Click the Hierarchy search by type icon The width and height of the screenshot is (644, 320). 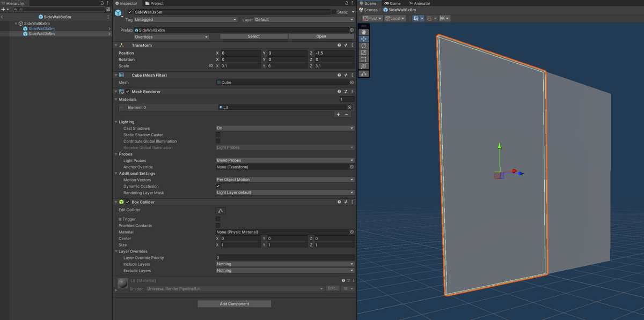pyautogui.click(x=108, y=10)
